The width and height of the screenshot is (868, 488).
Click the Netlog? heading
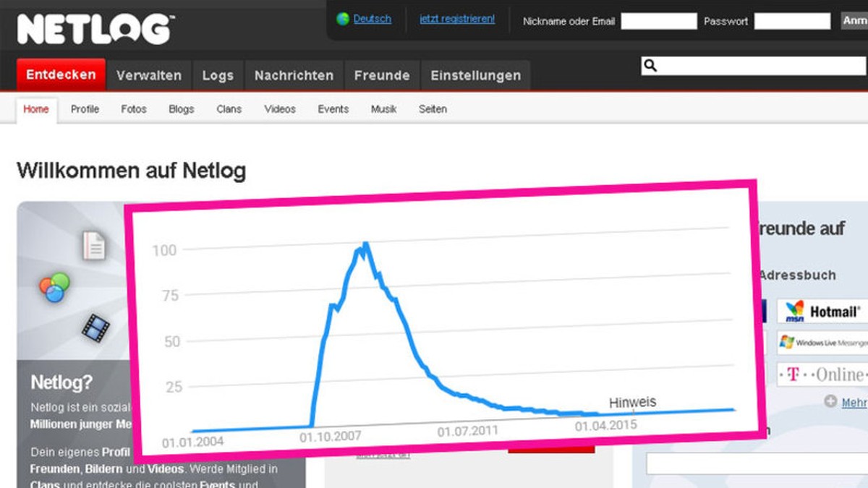(x=62, y=382)
